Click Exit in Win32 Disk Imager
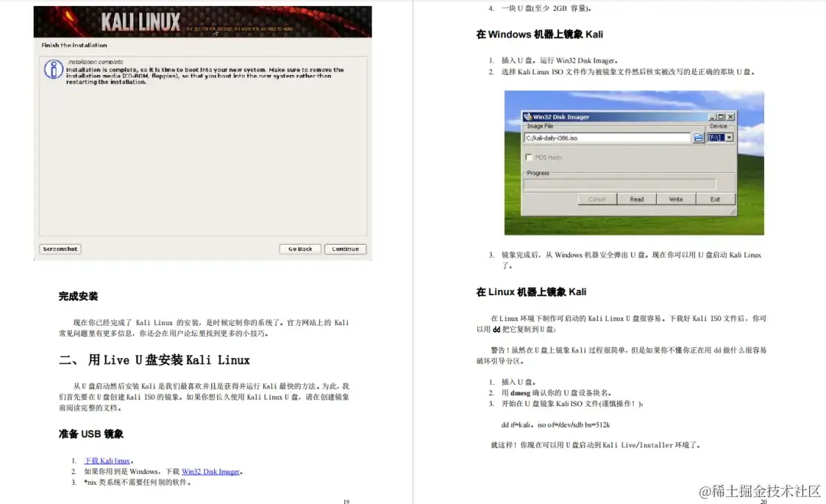Image resolution: width=826 pixels, height=504 pixels. [x=715, y=199]
